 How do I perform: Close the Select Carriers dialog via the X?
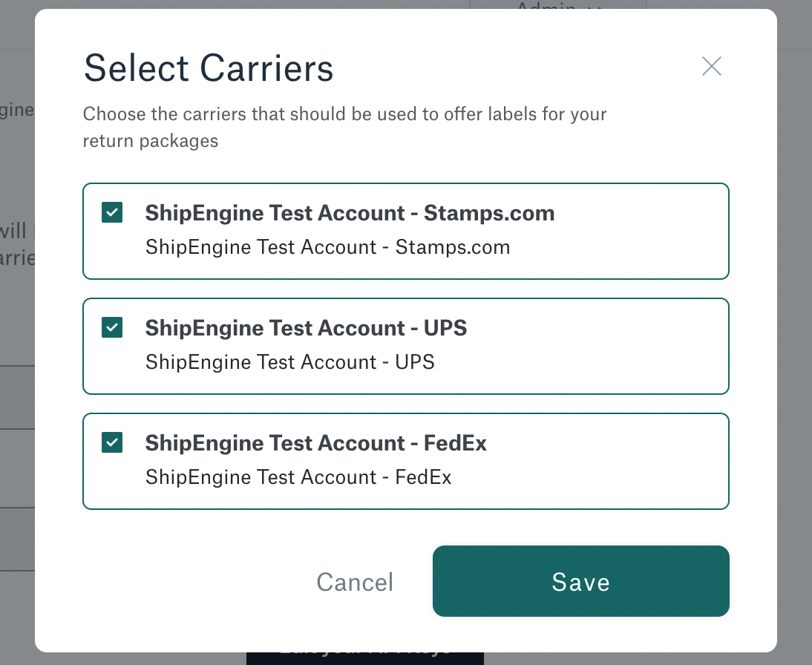[x=711, y=66]
